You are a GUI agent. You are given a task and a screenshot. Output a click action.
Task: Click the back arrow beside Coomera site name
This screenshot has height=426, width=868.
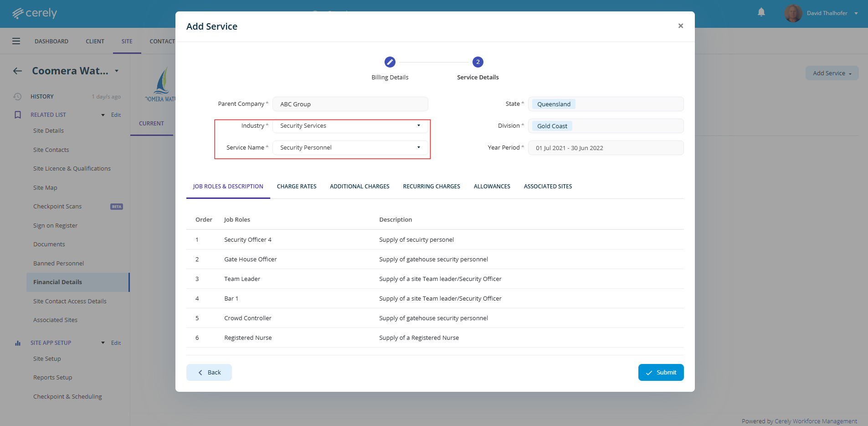click(x=18, y=71)
